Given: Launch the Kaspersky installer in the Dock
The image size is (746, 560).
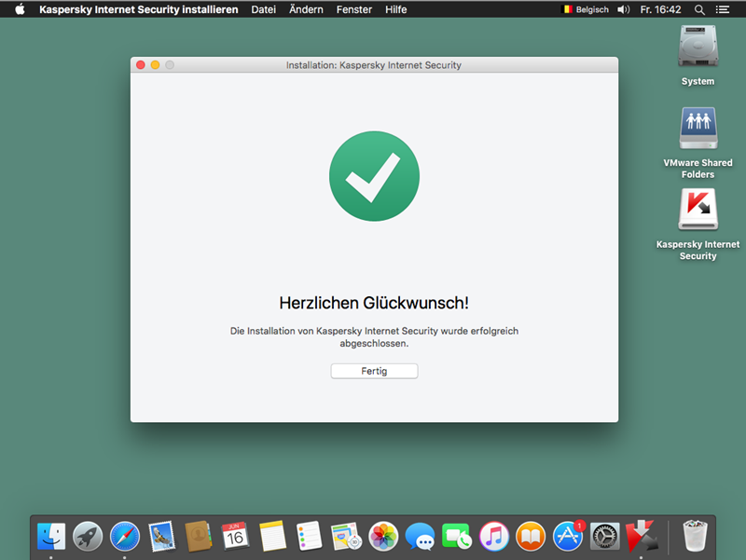Looking at the screenshot, I should [x=642, y=536].
